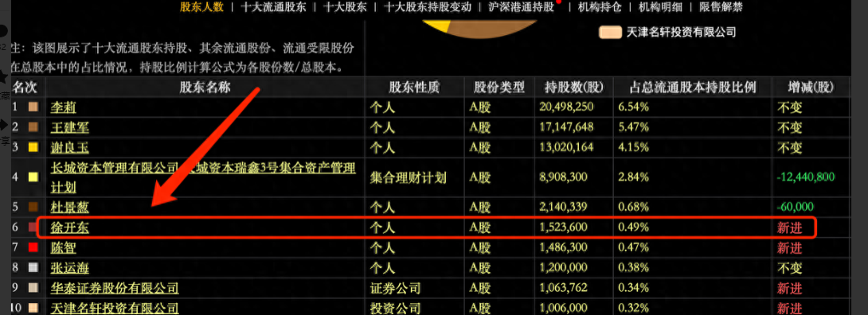868x315 pixels.
Task: Click the 占总流通股本持股比例 column header
Action: [693, 87]
